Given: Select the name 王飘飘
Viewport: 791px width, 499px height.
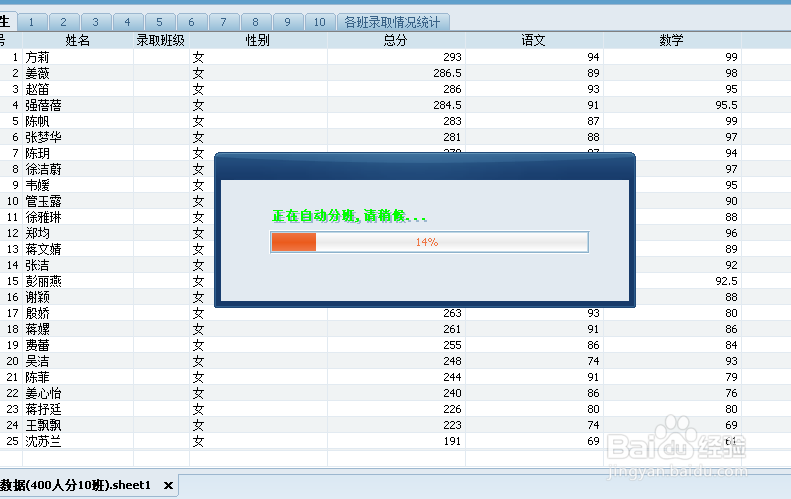Looking at the screenshot, I should 43,425.
